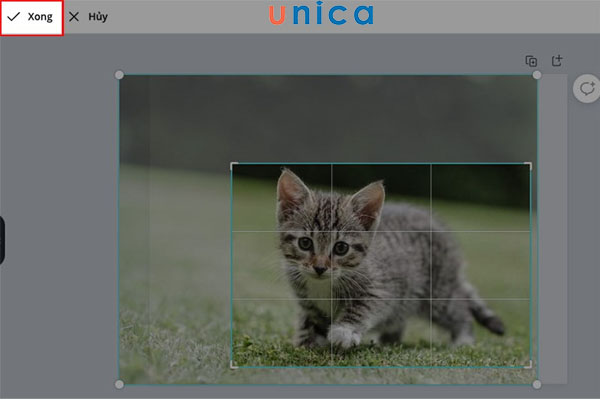
Task: Click the duplicate page icon
Action: pyautogui.click(x=532, y=61)
